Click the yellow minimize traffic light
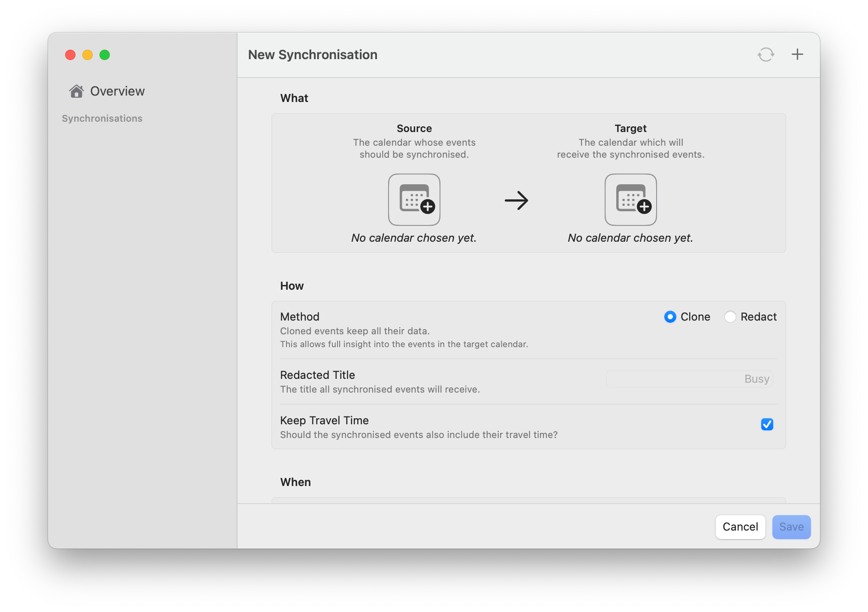The height and width of the screenshot is (612, 868). point(87,55)
